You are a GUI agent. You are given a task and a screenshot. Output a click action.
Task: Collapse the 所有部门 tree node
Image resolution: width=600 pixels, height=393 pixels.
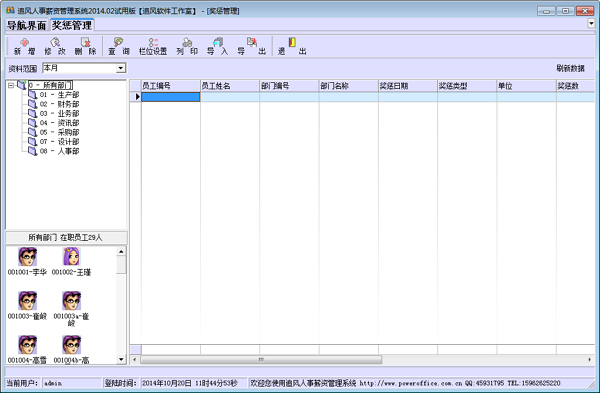click(11, 85)
